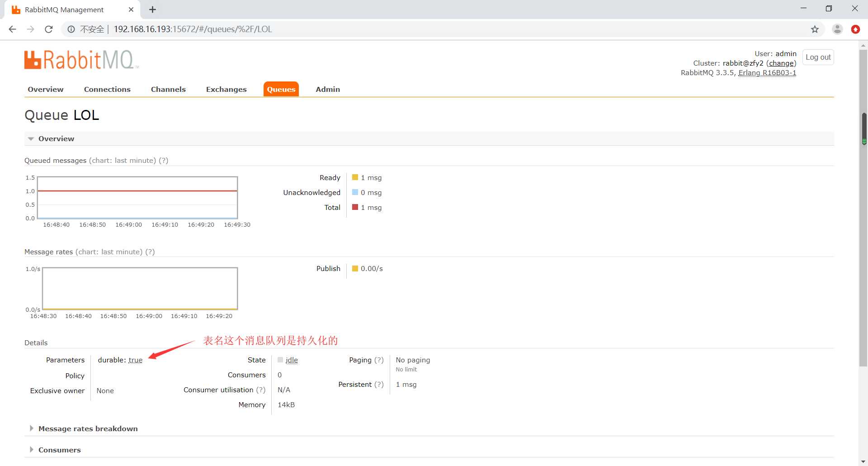Open help for Queued messages (?)
The image size is (868, 466).
(164, 161)
